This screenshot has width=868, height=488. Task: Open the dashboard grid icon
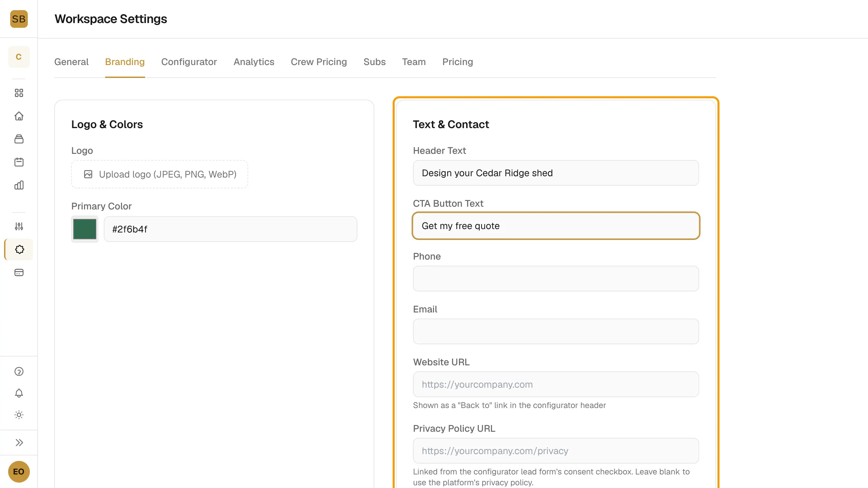tap(19, 93)
